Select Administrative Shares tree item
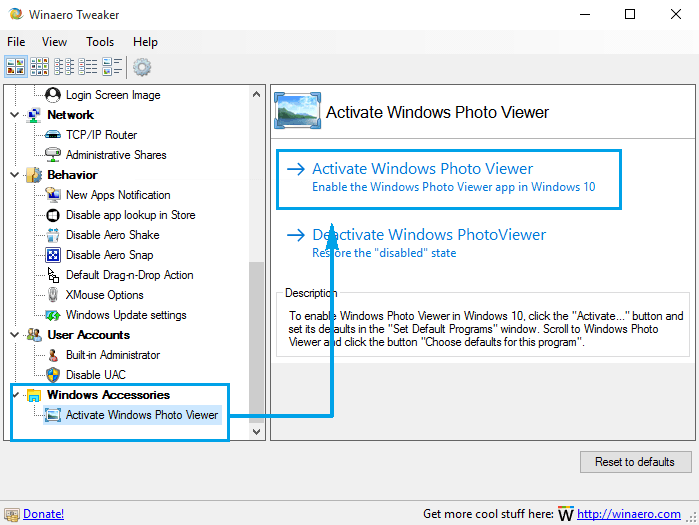This screenshot has width=699, height=525. click(x=116, y=155)
